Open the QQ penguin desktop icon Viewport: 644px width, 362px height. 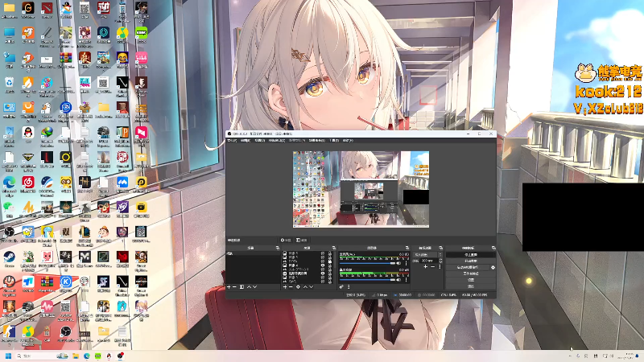(28, 133)
